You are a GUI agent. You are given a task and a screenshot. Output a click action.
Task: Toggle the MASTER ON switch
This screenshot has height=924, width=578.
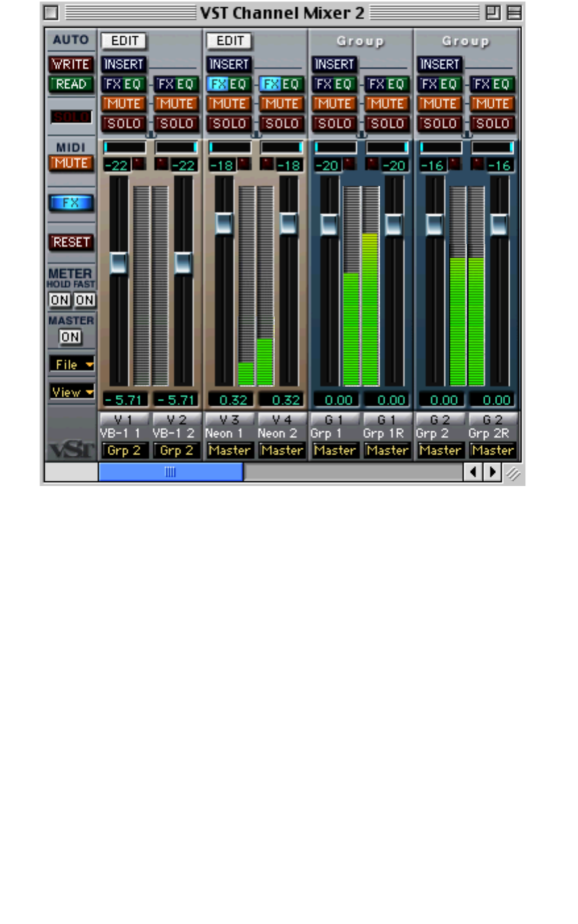70,337
